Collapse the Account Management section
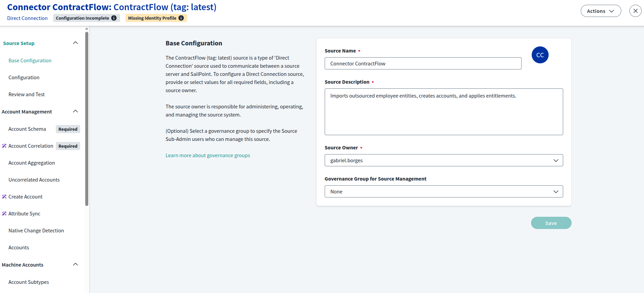The image size is (644, 293). coord(75,111)
